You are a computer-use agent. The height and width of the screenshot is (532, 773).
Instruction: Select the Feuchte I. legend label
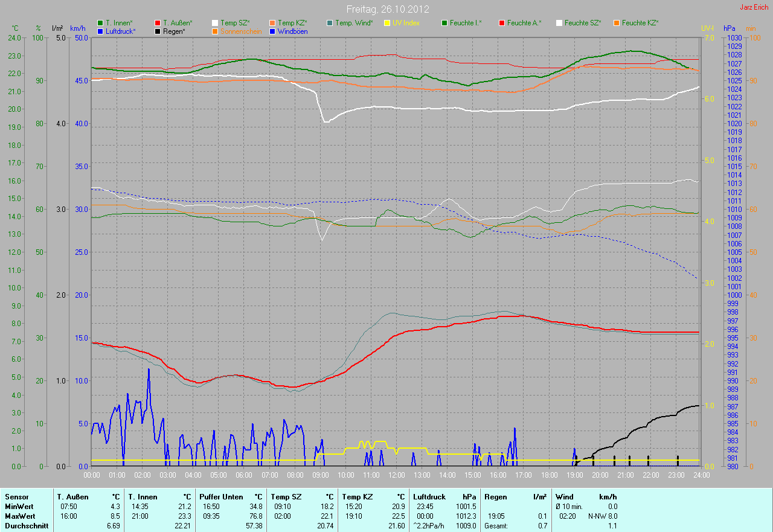coord(466,23)
